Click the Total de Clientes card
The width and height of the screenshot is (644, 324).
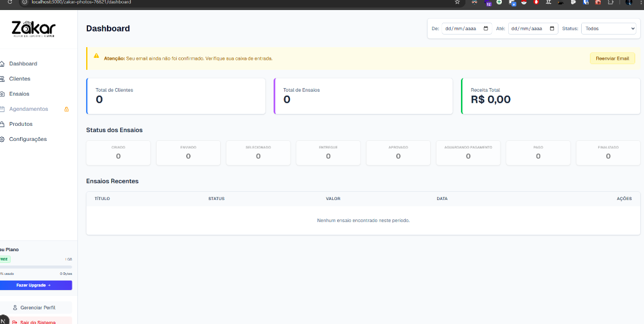pos(175,96)
